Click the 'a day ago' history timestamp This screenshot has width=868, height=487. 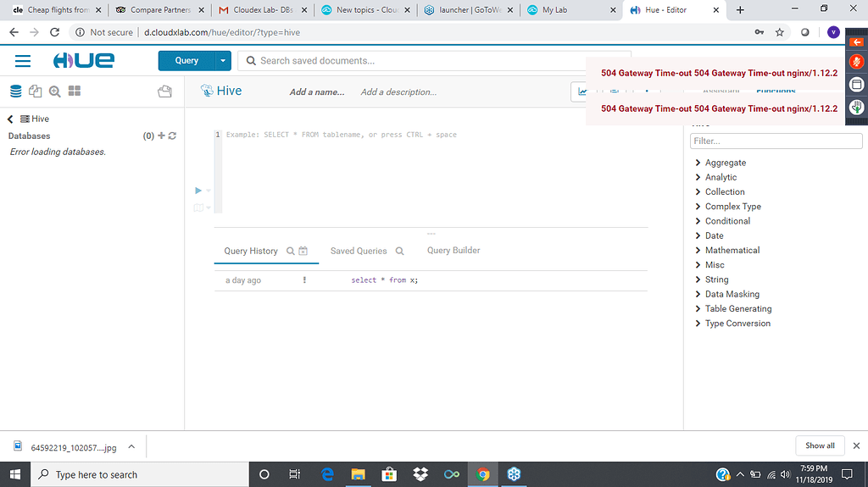[x=243, y=280]
